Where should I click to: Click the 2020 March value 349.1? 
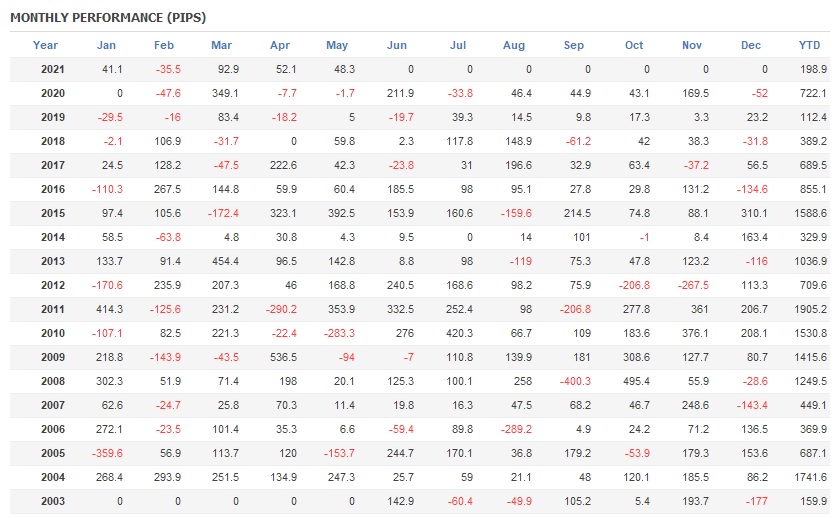(222, 93)
